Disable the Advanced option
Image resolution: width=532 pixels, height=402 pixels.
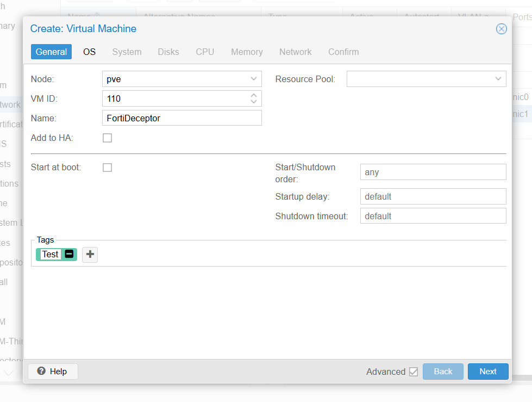414,372
